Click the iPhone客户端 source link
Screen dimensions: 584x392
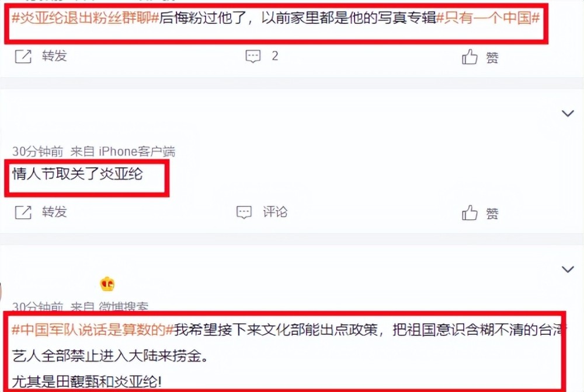tap(137, 151)
